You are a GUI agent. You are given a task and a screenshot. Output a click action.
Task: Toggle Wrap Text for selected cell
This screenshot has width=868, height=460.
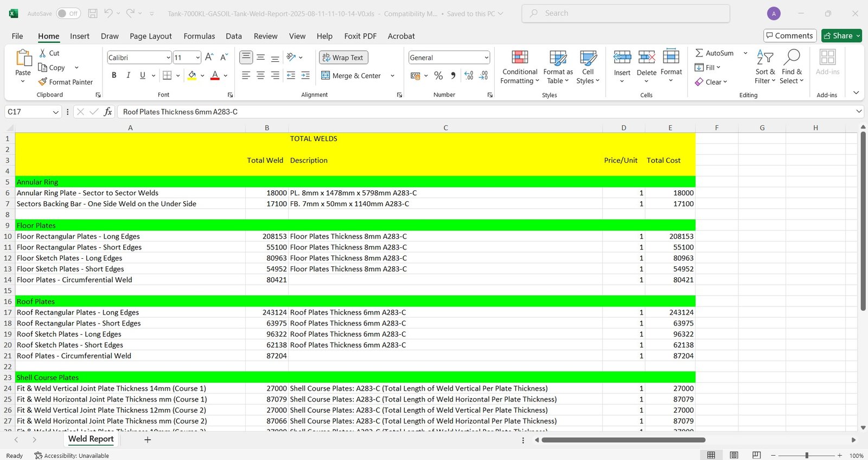click(343, 58)
